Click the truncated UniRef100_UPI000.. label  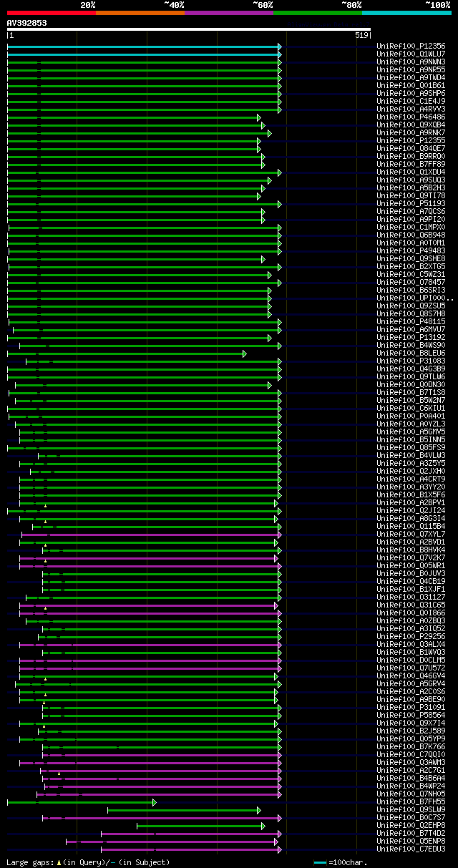414,298
